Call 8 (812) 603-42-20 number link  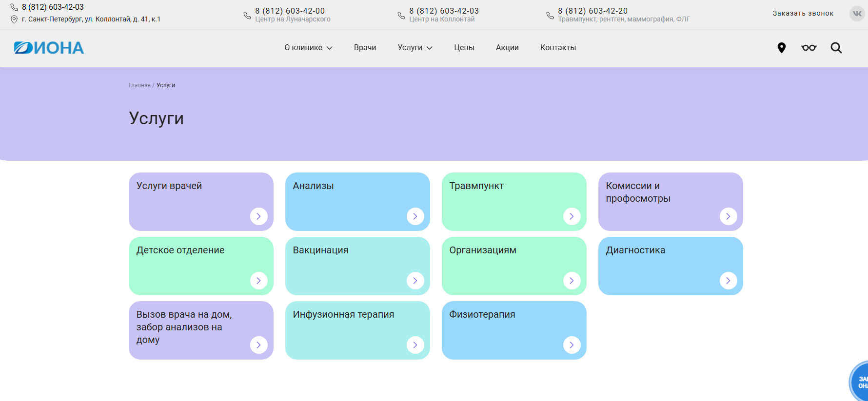coord(593,11)
